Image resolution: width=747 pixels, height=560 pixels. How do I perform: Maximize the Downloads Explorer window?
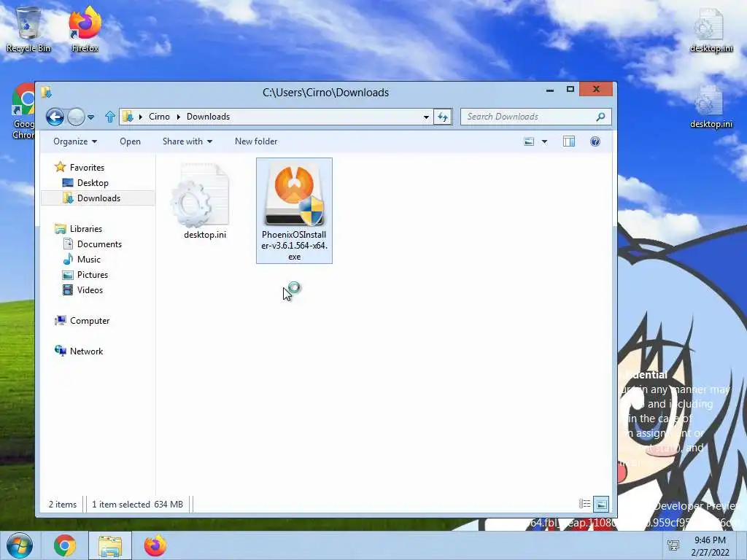tap(570, 90)
